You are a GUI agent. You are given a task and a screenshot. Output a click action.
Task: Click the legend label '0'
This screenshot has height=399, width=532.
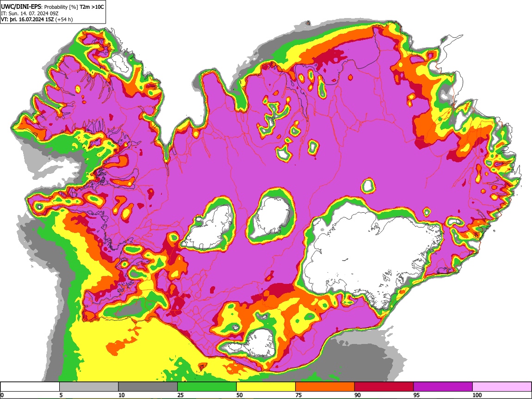point(2,395)
